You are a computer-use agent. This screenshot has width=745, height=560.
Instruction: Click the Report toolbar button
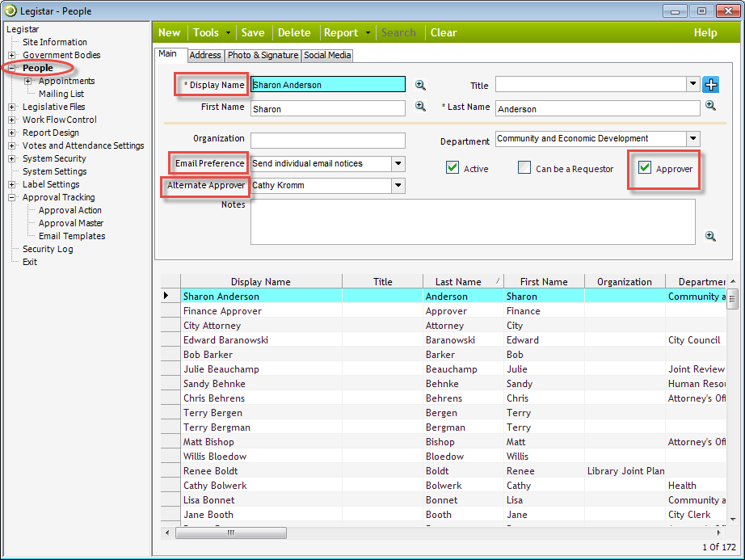pos(341,33)
